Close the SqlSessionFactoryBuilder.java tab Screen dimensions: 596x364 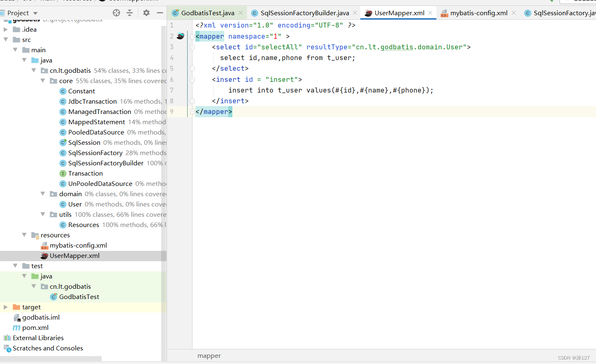355,13
